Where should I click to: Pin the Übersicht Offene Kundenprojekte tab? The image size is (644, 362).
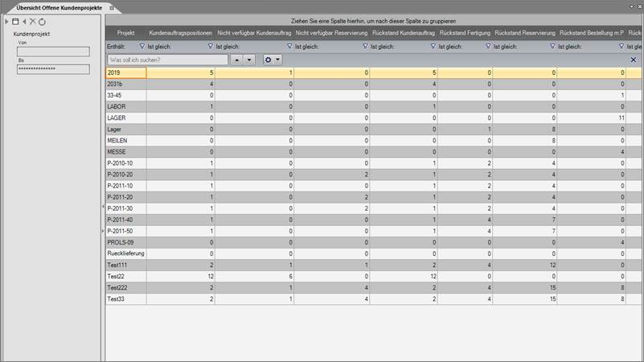112,6
